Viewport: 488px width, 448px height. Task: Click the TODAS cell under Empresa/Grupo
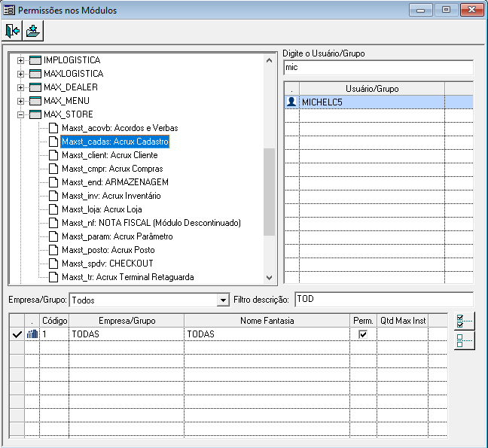127,334
